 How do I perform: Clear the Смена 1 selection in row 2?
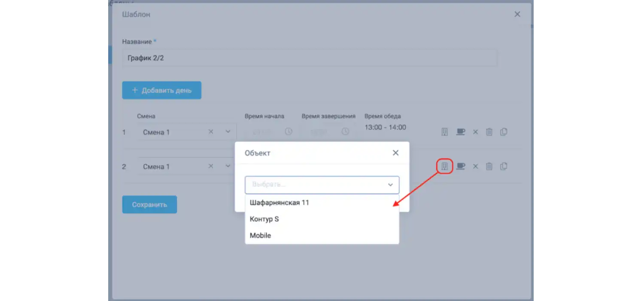point(211,166)
